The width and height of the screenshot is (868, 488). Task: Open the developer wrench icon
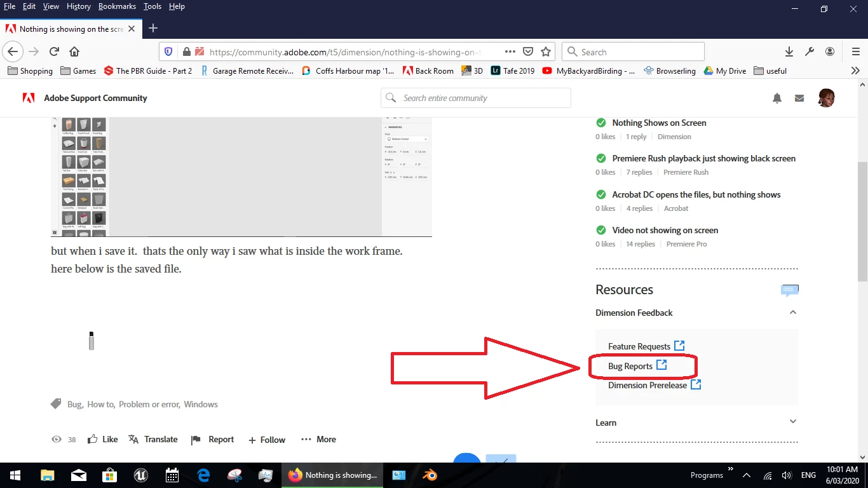(810, 52)
